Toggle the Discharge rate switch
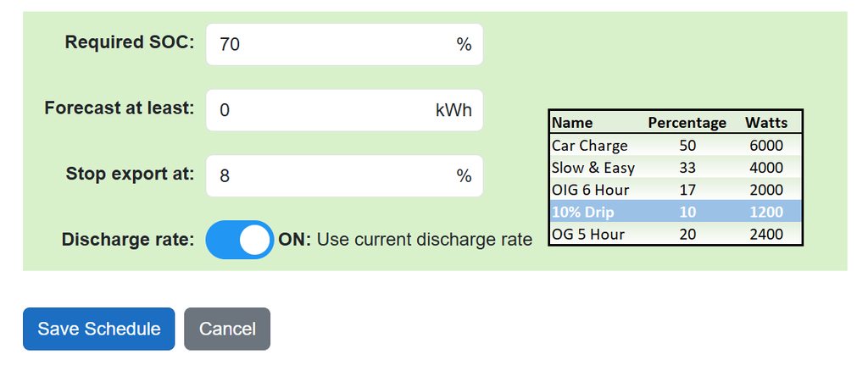The width and height of the screenshot is (868, 371). coord(239,240)
